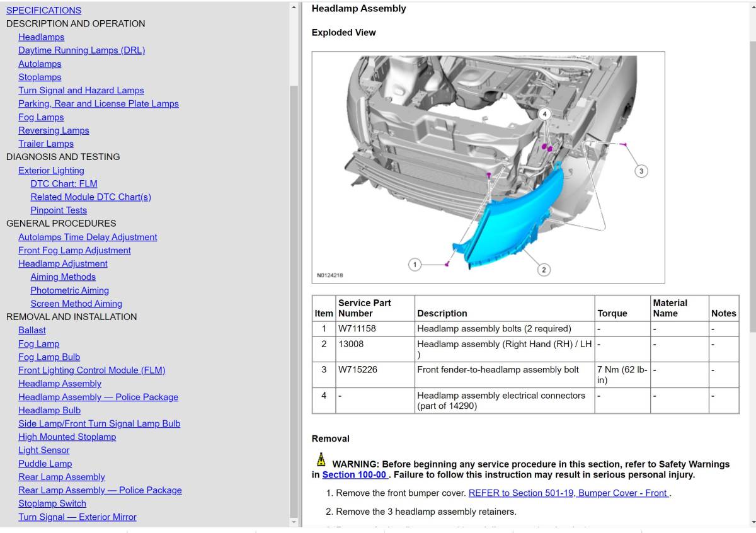Follow REFER to Section 501-19 Bumper Cover link
Image resolution: width=756 pixels, height=533 pixels.
coord(568,493)
